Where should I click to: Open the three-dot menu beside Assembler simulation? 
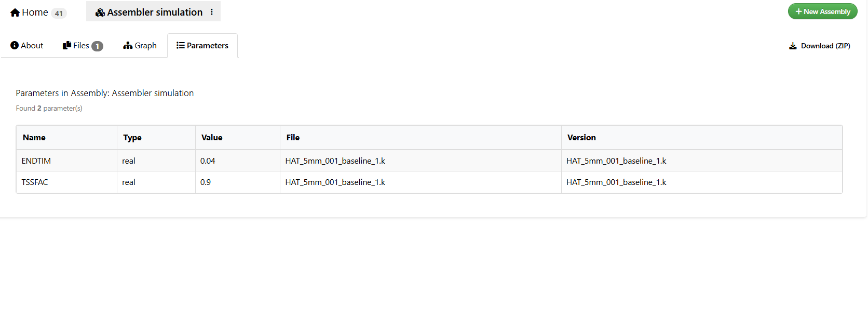pos(212,12)
